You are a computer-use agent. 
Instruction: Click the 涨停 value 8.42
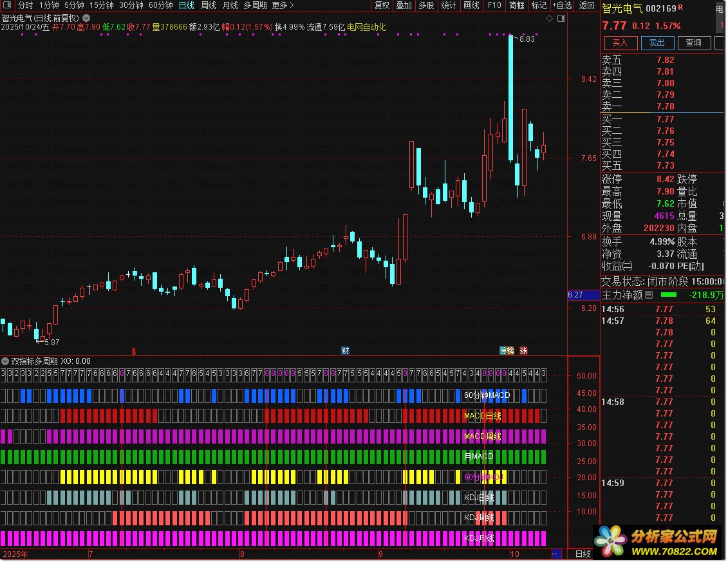[666, 179]
